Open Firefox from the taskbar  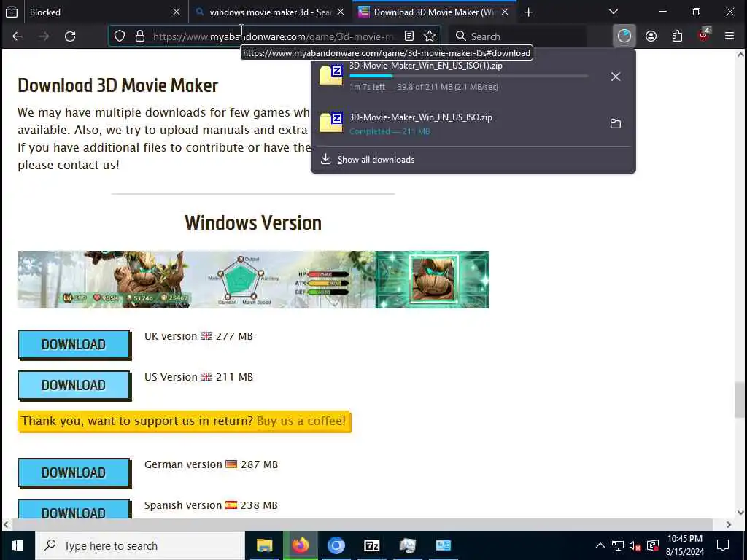pyautogui.click(x=300, y=545)
